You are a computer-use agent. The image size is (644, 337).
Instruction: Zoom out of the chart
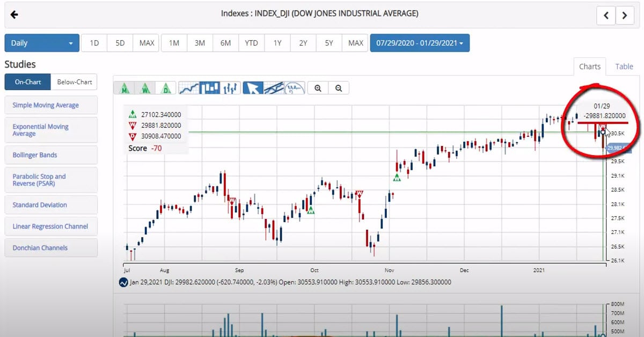tap(339, 88)
